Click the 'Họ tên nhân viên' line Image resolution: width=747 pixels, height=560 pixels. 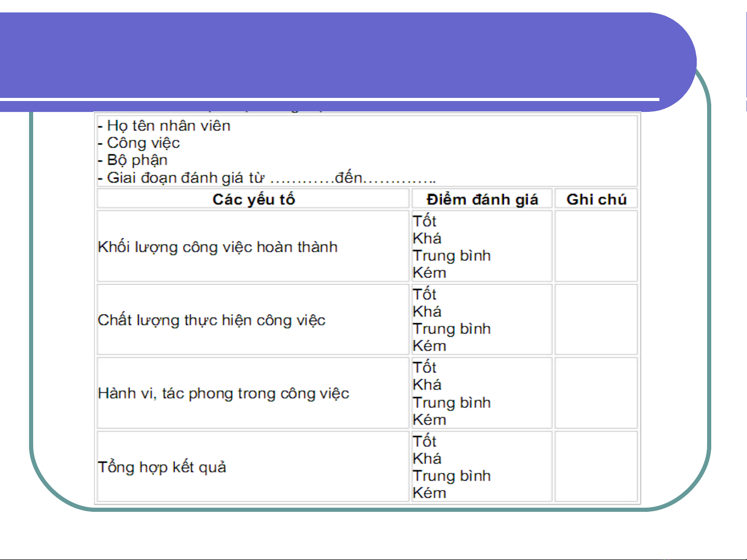point(164,126)
